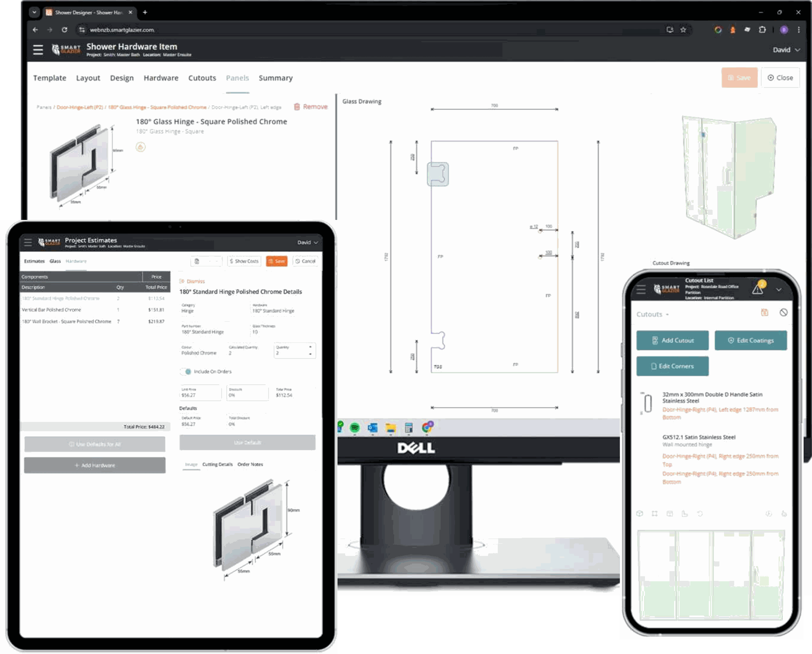Open Spotify from the taskbar
This screenshot has height=654, width=812.
pyautogui.click(x=354, y=428)
